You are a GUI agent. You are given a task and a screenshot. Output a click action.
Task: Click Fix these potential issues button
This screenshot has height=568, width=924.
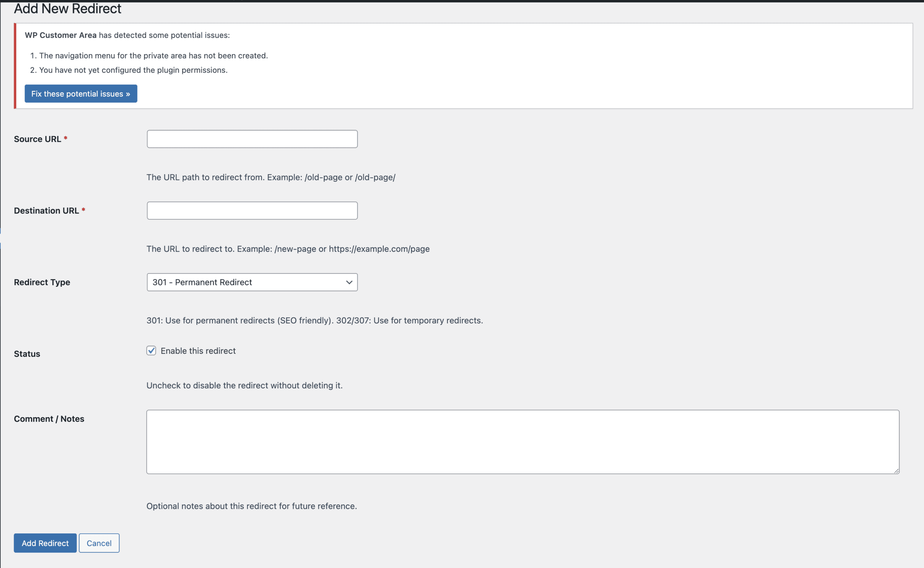[80, 93]
